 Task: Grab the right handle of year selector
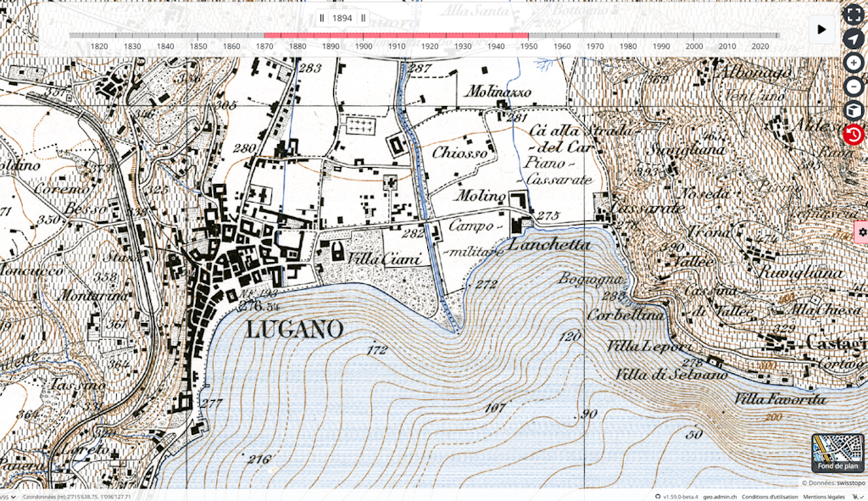click(363, 18)
